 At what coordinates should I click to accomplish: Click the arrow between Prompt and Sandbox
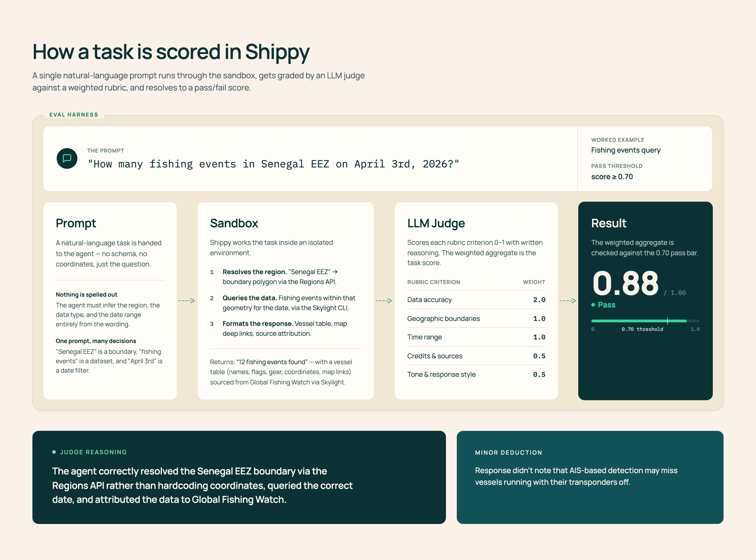187,301
